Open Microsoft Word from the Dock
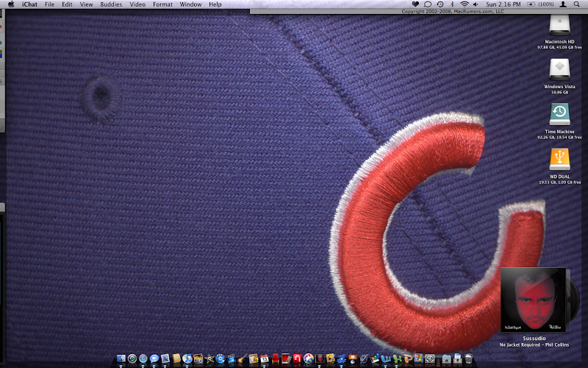 (x=386, y=358)
